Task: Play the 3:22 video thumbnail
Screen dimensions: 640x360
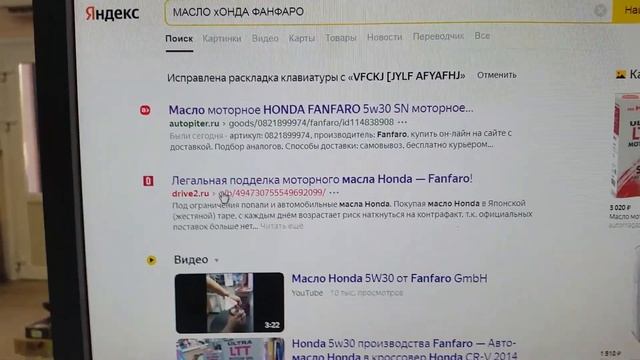Action: 229,302
